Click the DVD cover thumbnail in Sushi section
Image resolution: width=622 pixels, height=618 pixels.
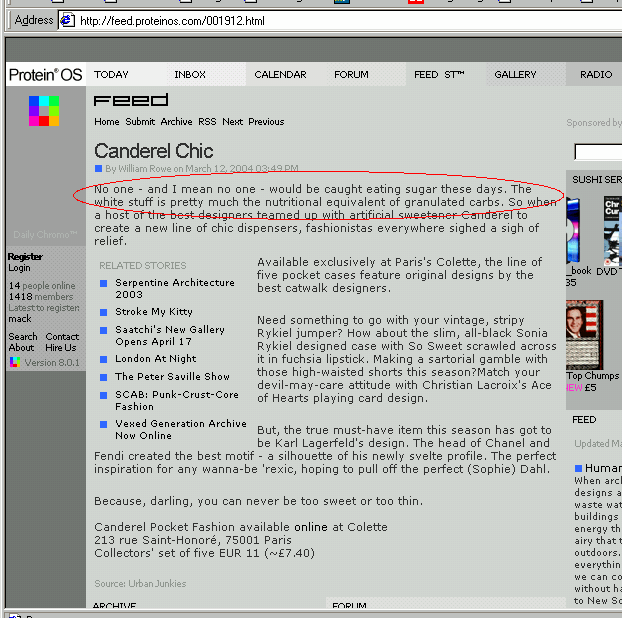(612, 231)
